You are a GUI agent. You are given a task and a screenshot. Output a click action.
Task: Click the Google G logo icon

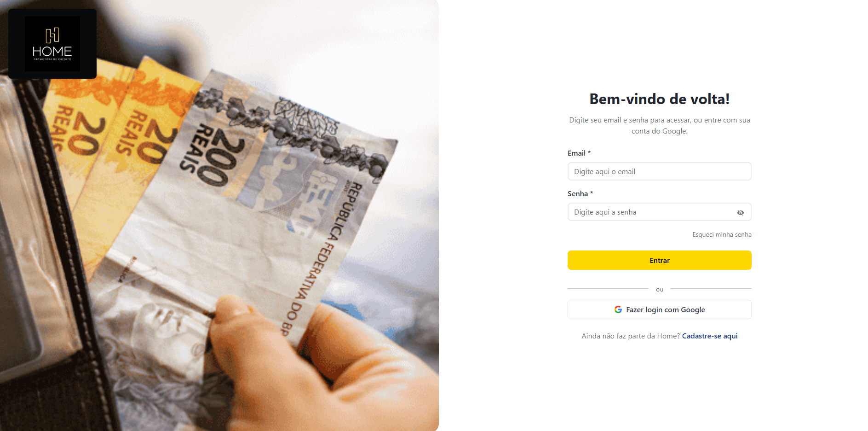click(x=618, y=309)
